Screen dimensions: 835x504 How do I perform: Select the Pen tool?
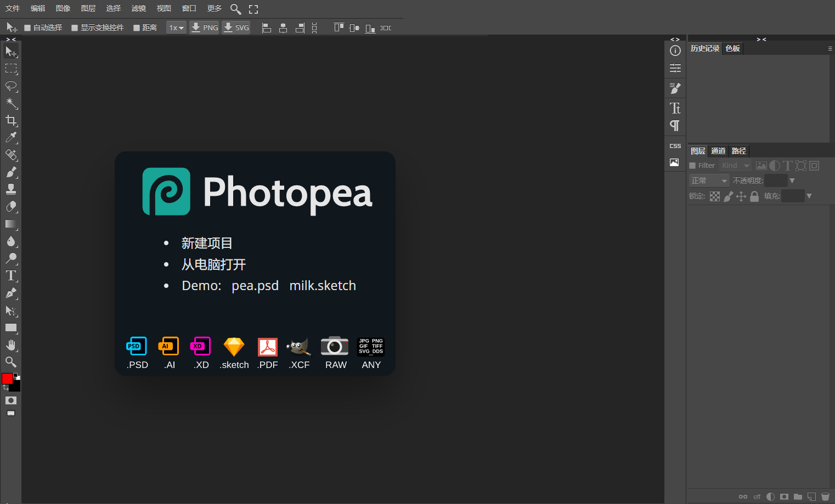[x=11, y=293]
